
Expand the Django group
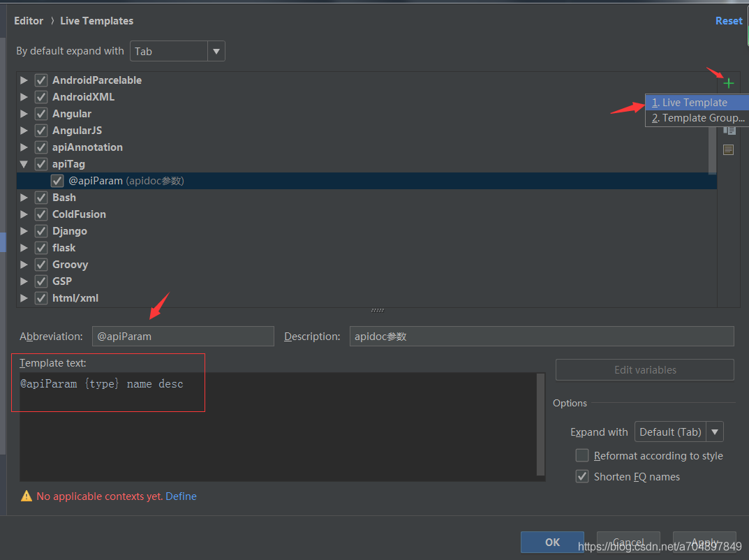tap(24, 231)
